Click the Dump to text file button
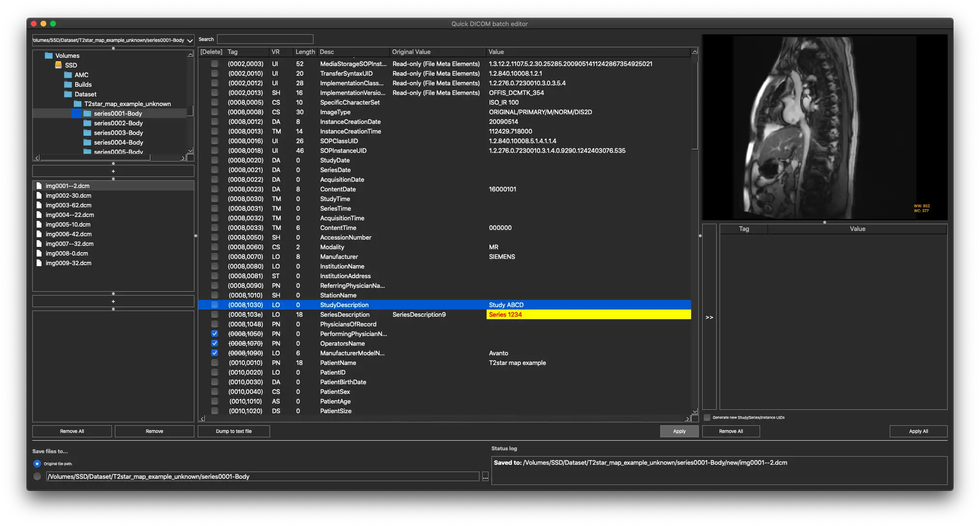The height and width of the screenshot is (526, 980). tap(234, 431)
